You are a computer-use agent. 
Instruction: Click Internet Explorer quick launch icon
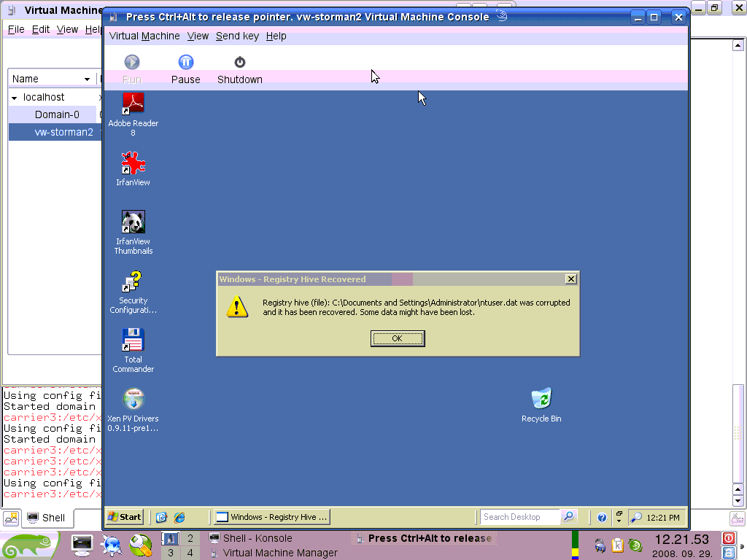[x=179, y=517]
